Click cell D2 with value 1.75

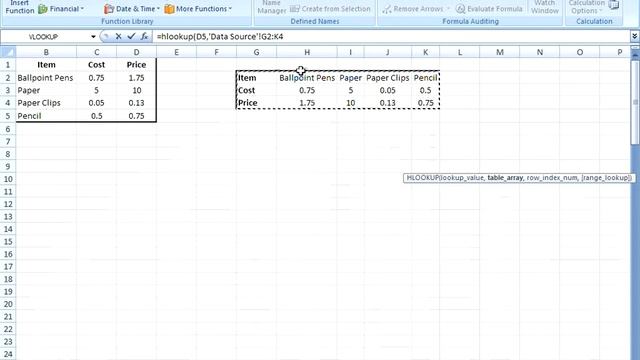(x=136, y=78)
